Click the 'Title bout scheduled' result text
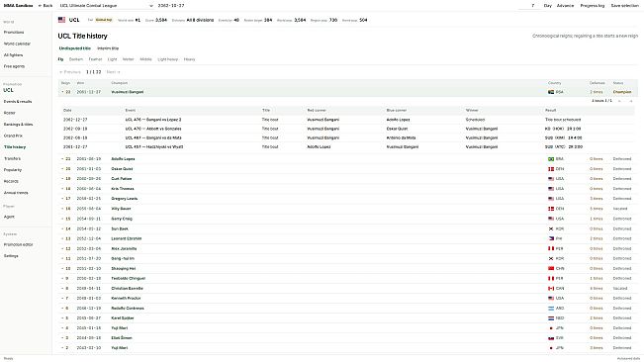 [x=563, y=120]
